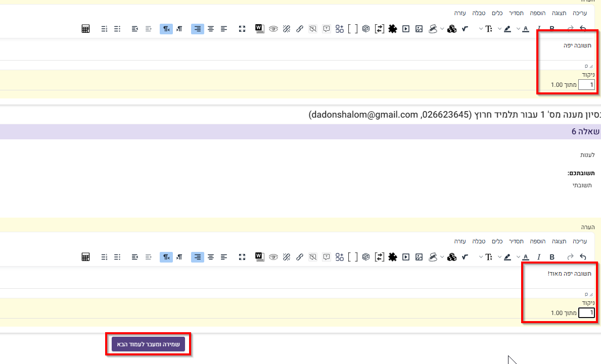Viewport: 601px width, 364px height.
Task: Apply numbered list in the 'תשובה יפה' editor
Action: pos(104,29)
